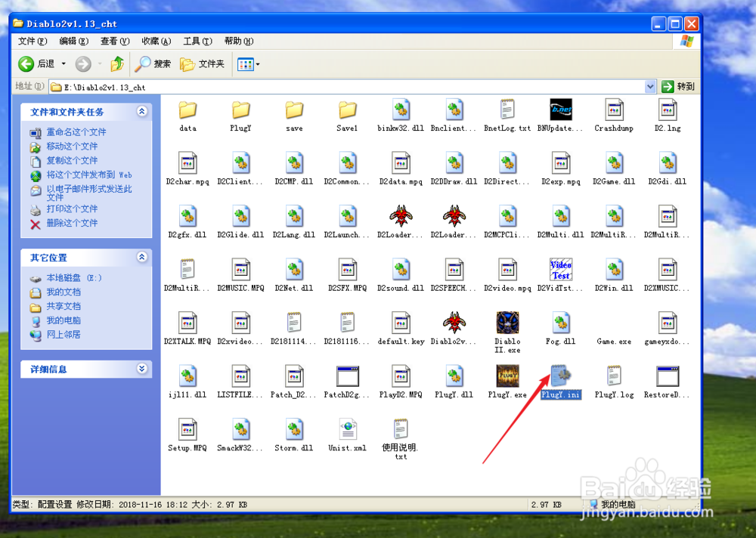
Task: Open the 搜索 search pane
Action: (153, 63)
